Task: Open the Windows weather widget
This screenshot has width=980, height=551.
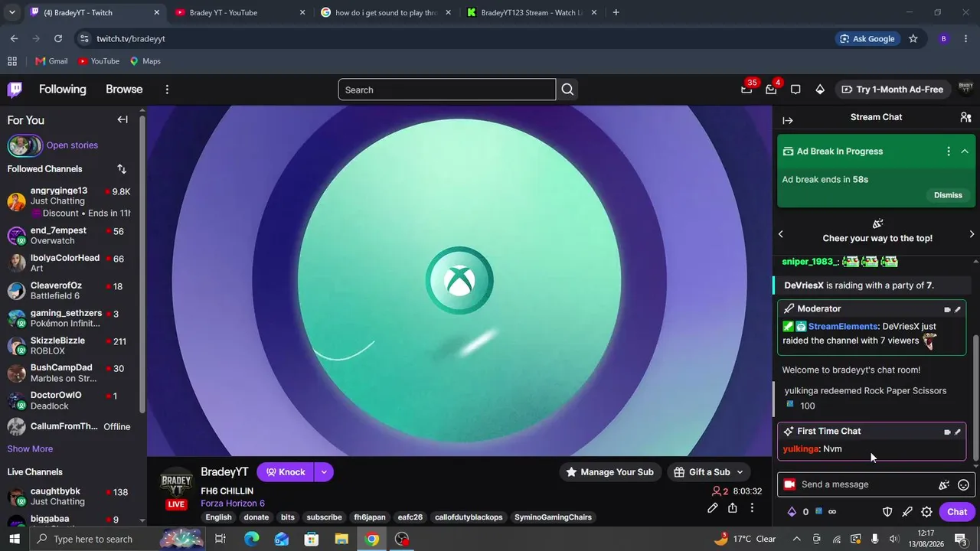Action: click(x=745, y=540)
